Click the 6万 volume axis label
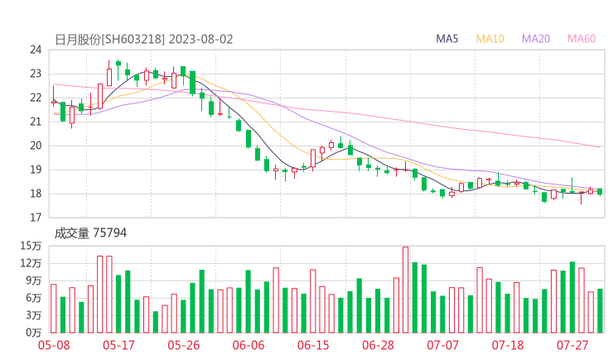 click(x=34, y=298)
